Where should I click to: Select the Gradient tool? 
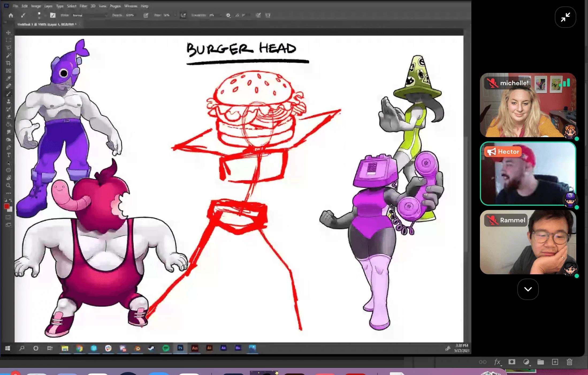(9, 124)
